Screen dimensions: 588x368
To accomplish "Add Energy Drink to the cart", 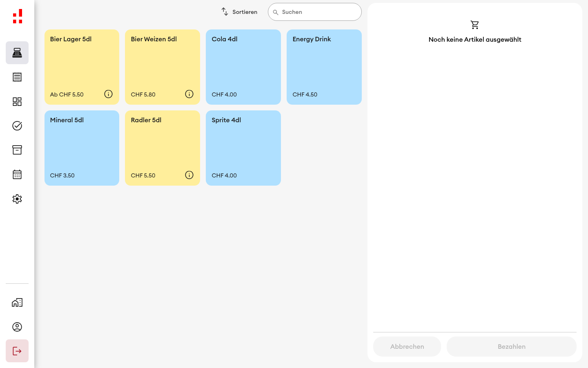I will [324, 67].
